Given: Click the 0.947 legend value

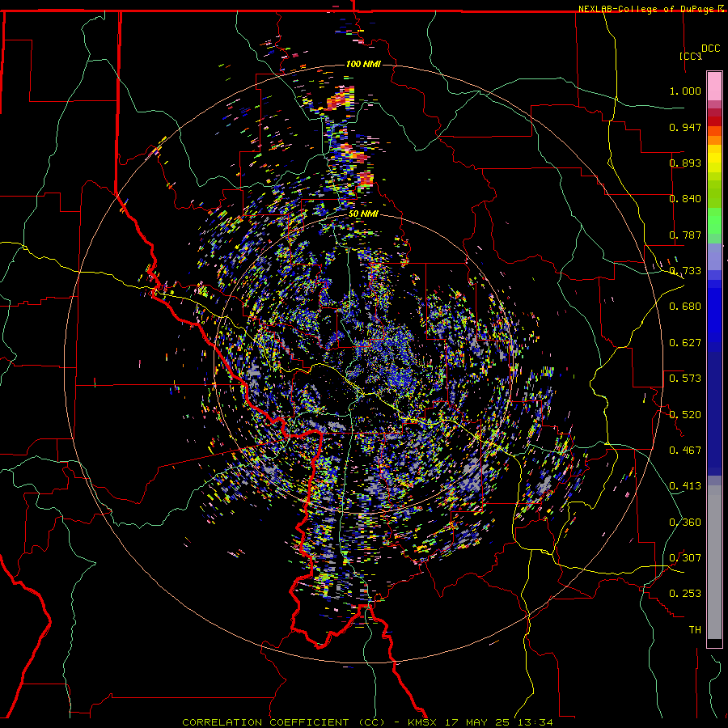Looking at the screenshot, I should pyautogui.click(x=685, y=127).
